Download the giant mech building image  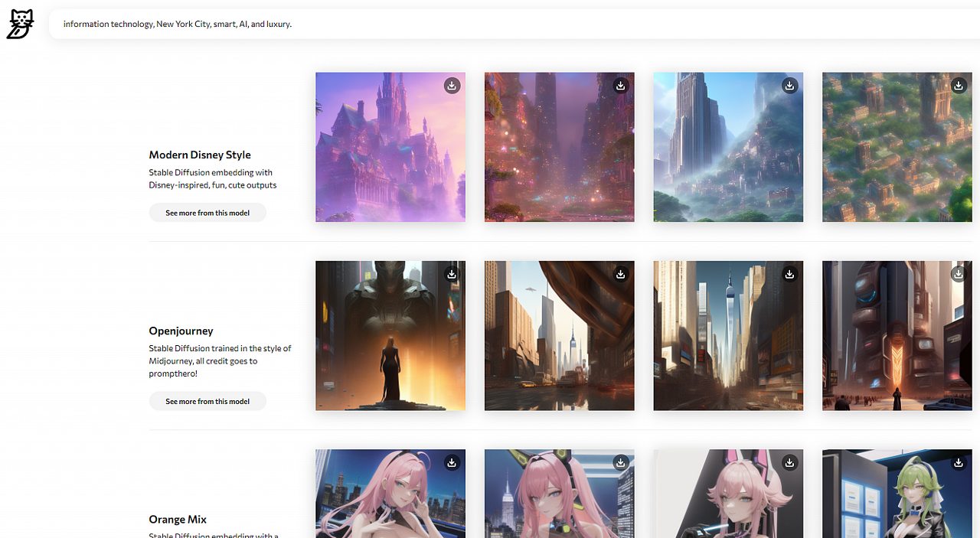coord(959,274)
